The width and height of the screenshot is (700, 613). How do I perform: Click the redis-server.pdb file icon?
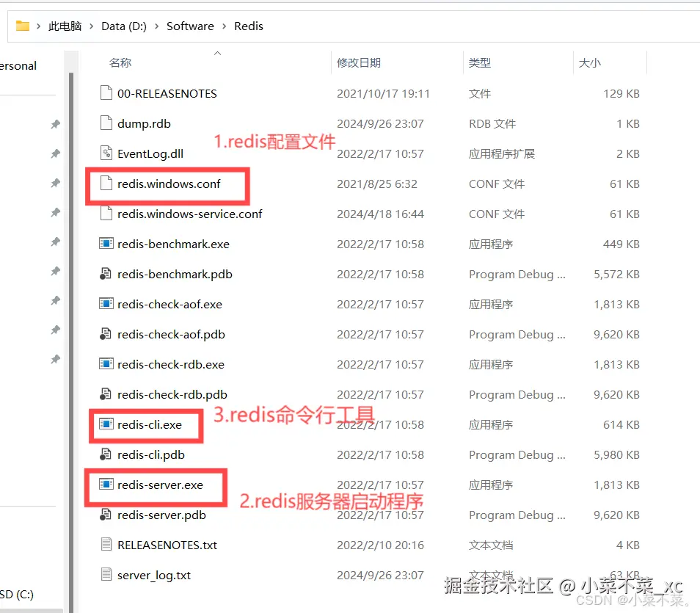tap(106, 514)
